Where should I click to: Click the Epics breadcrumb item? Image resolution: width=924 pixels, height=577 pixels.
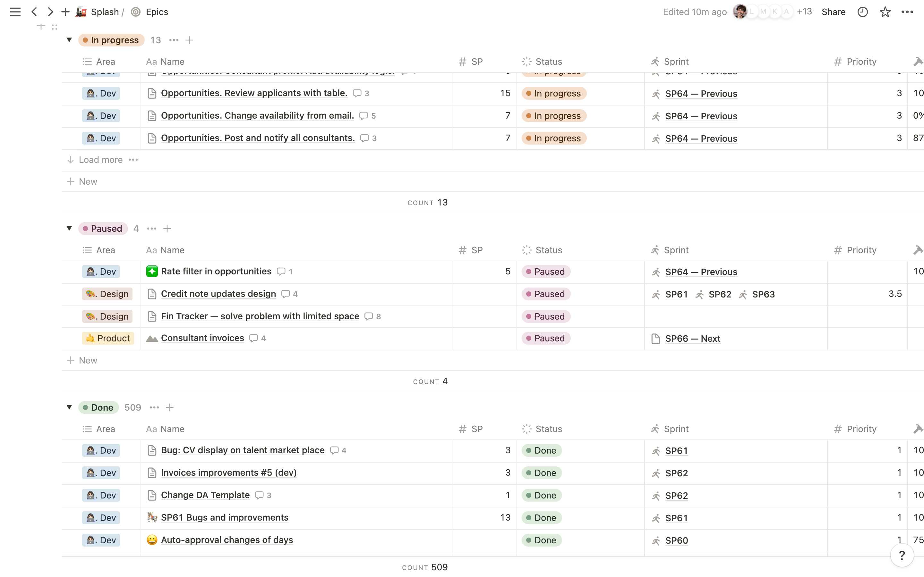(157, 12)
